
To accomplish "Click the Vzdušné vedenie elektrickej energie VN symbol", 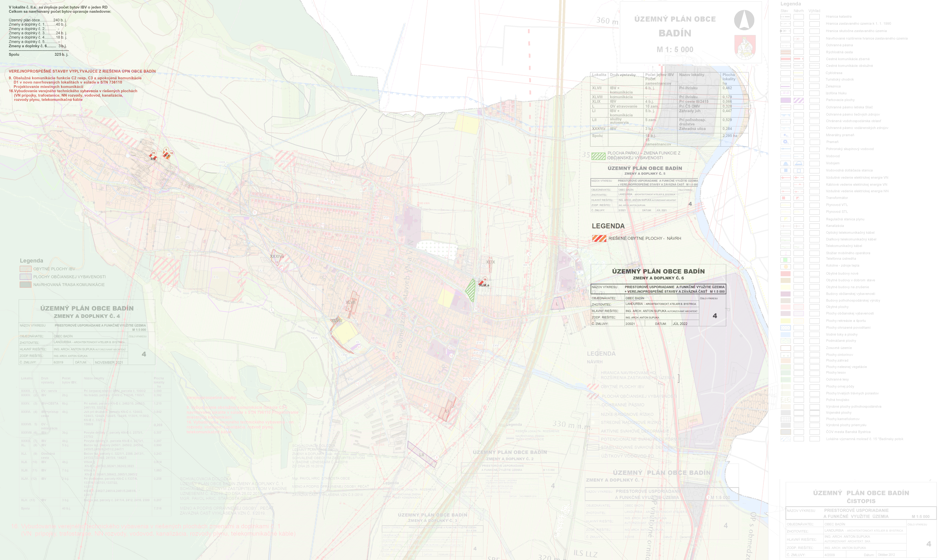I will 785,177.
